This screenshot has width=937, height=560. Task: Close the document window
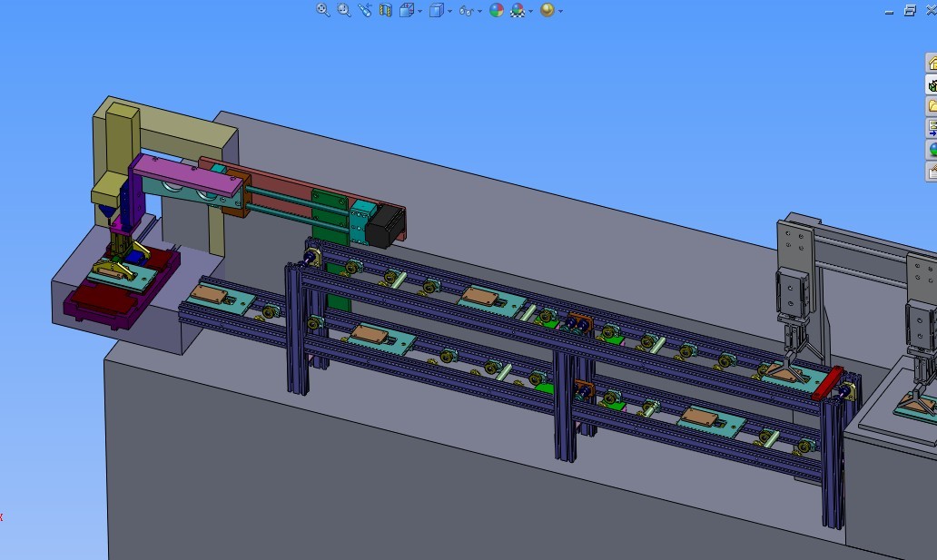[931, 10]
